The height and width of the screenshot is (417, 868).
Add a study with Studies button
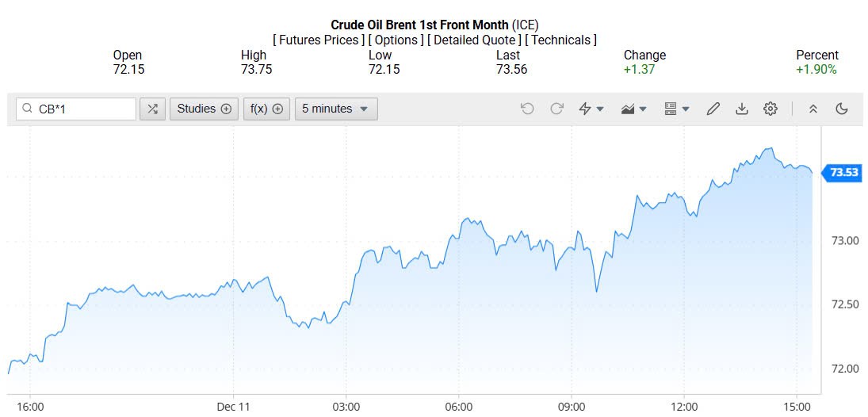(204, 109)
